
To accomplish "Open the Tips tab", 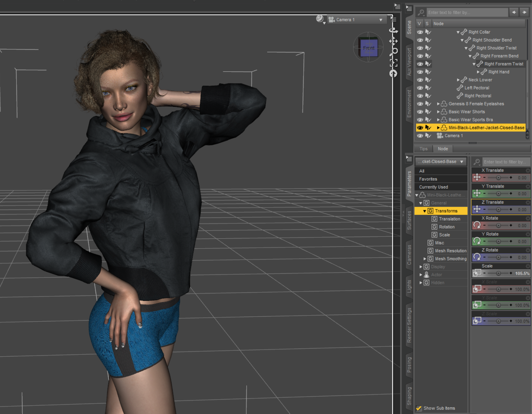I will [423, 149].
